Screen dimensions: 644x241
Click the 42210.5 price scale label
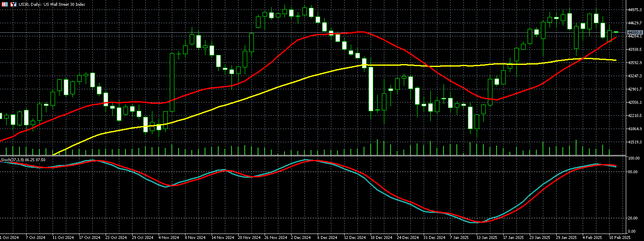[634, 116]
